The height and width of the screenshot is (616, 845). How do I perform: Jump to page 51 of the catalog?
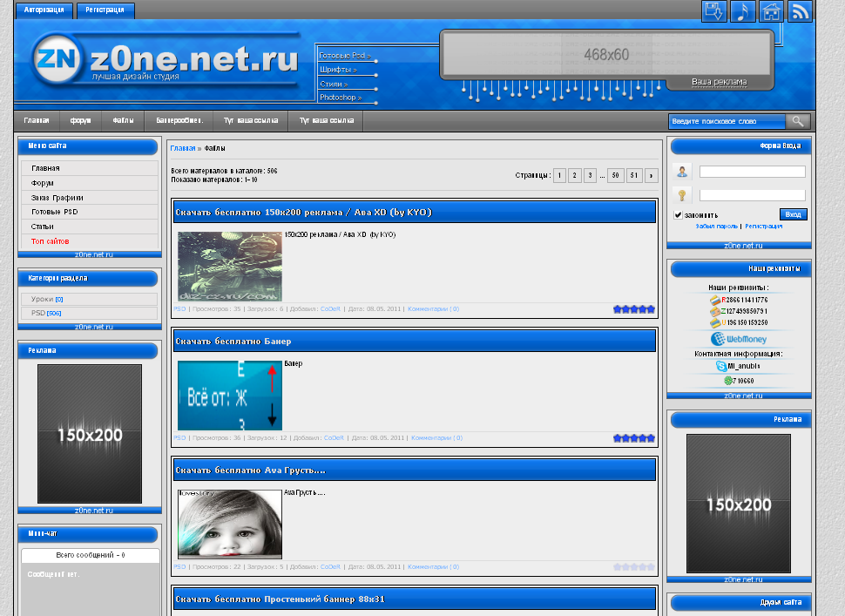tap(633, 175)
